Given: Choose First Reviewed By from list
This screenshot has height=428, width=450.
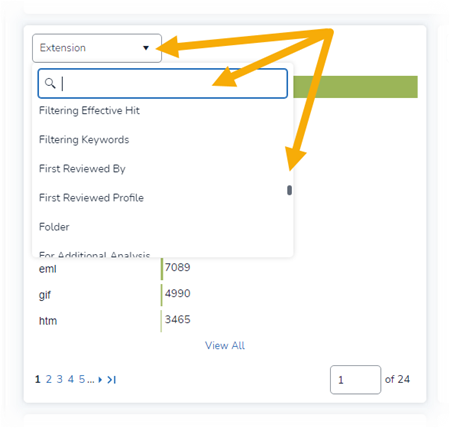Looking at the screenshot, I should coord(82,169).
